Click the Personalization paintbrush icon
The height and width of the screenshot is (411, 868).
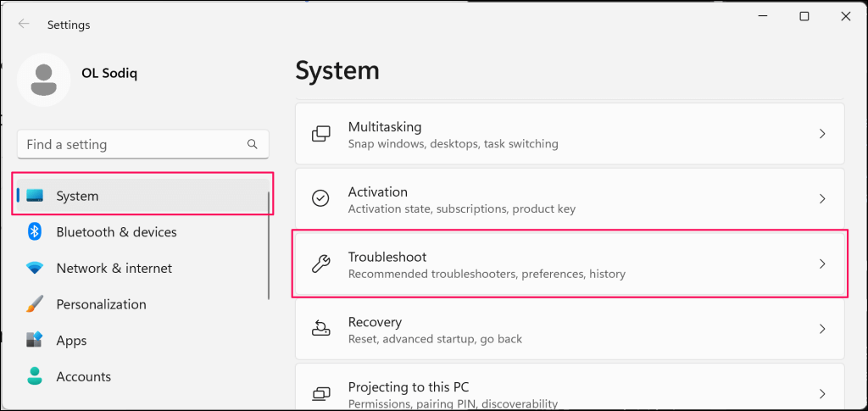coord(35,304)
